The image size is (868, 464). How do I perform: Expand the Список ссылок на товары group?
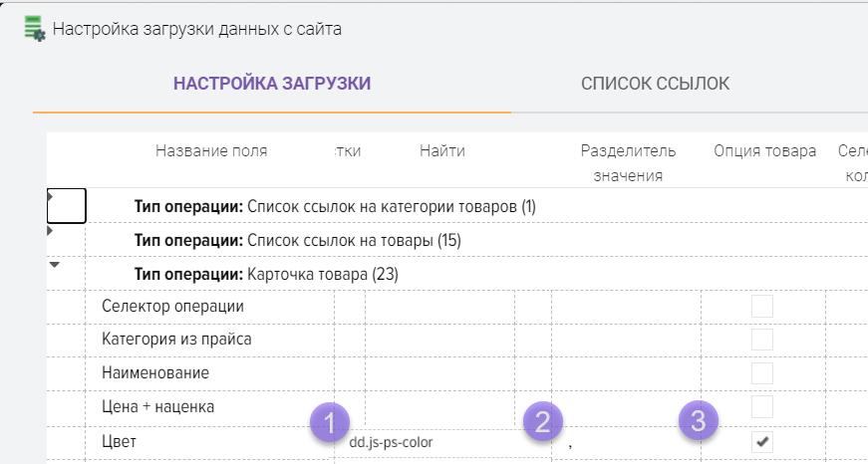point(51,231)
